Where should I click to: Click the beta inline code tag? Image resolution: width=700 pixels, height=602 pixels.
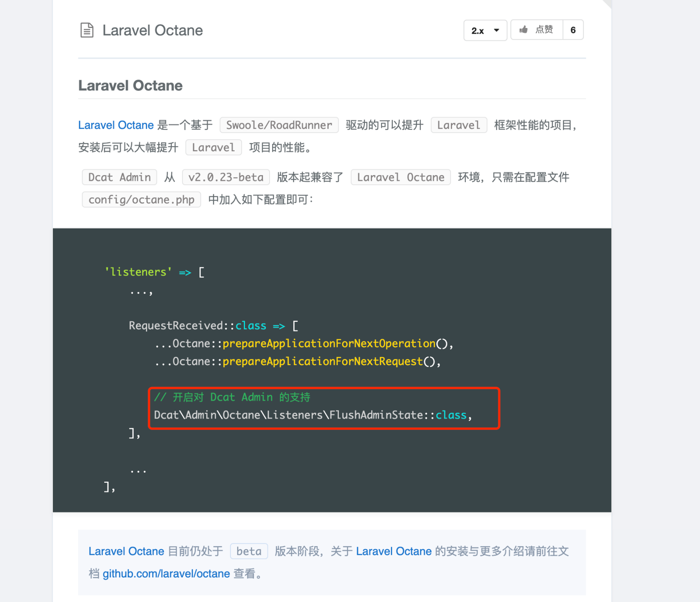click(x=249, y=551)
